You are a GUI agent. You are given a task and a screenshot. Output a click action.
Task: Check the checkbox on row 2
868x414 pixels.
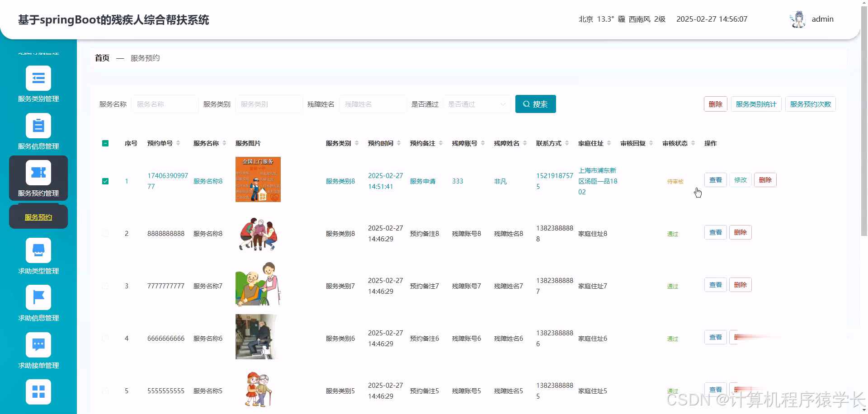coord(105,234)
